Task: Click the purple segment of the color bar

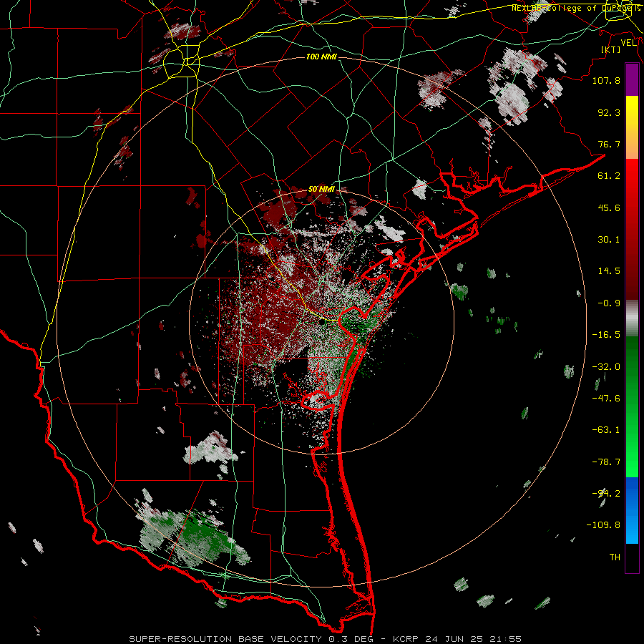Action: [x=632, y=79]
